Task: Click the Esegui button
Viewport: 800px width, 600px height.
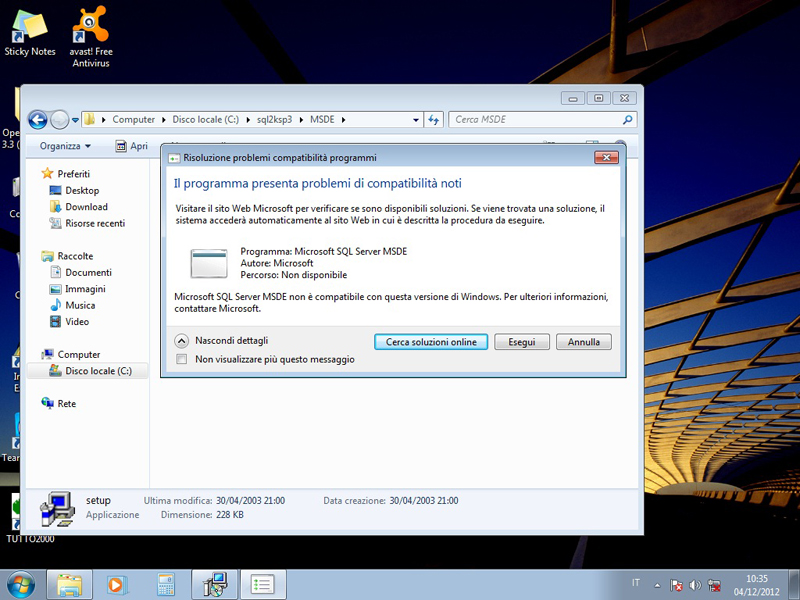Action: [x=521, y=342]
